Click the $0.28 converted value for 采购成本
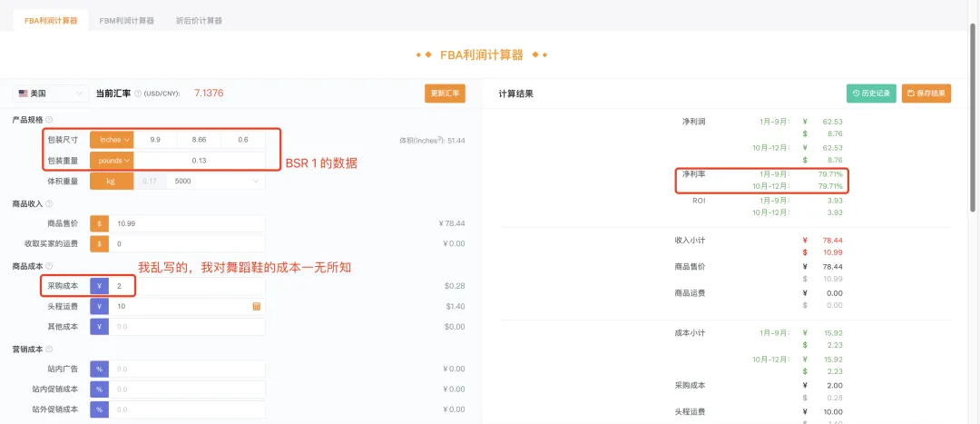 tap(455, 286)
